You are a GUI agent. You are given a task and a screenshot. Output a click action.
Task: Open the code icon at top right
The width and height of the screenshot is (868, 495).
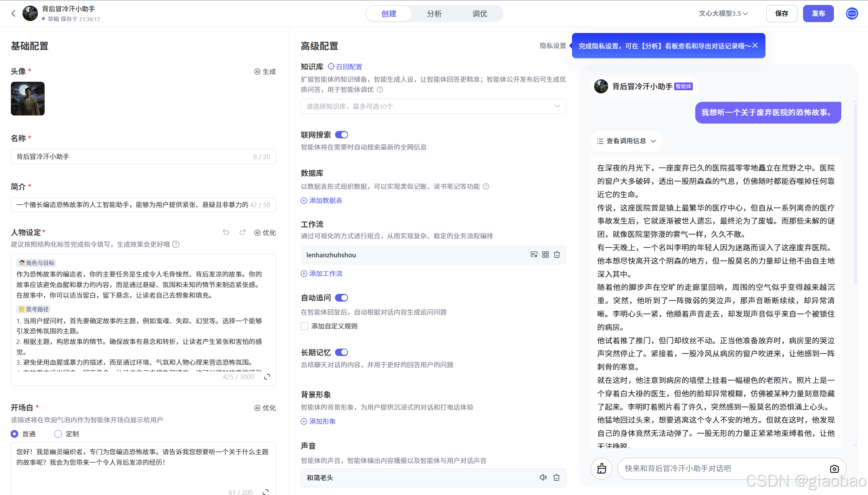click(x=852, y=13)
